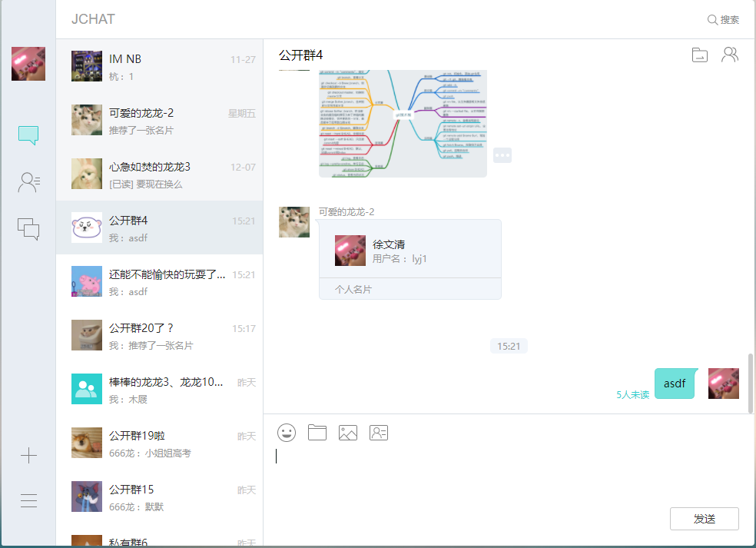Open conversation 心急如焚的龙龙3
This screenshot has width=756, height=548.
point(160,174)
